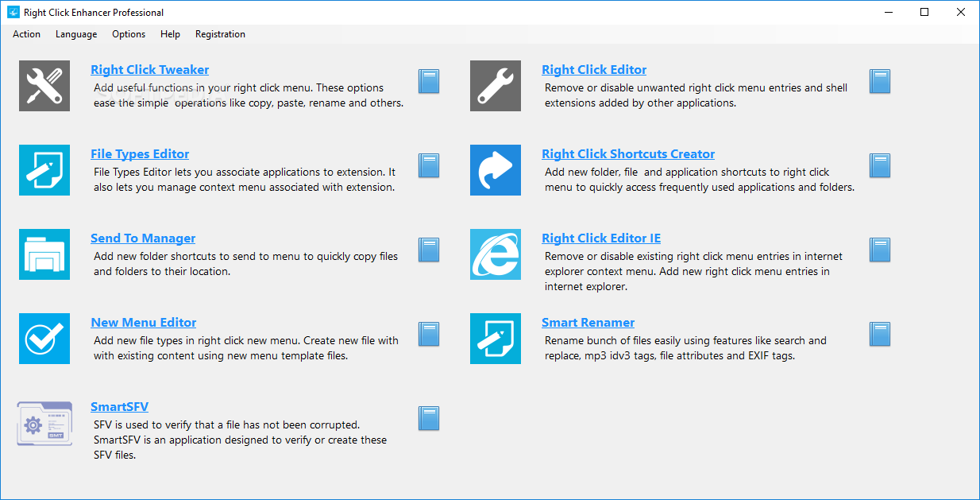Open help book next to SmartSFV

coord(429,418)
